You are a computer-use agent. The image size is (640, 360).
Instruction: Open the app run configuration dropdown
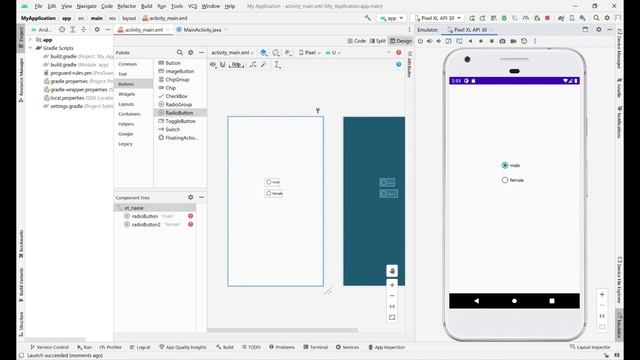[x=391, y=18]
